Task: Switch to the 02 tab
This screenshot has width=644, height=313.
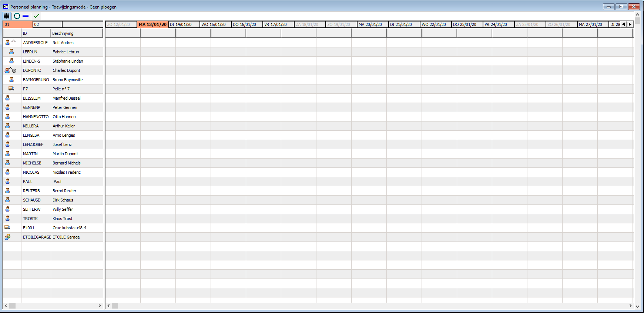Action: (x=47, y=24)
